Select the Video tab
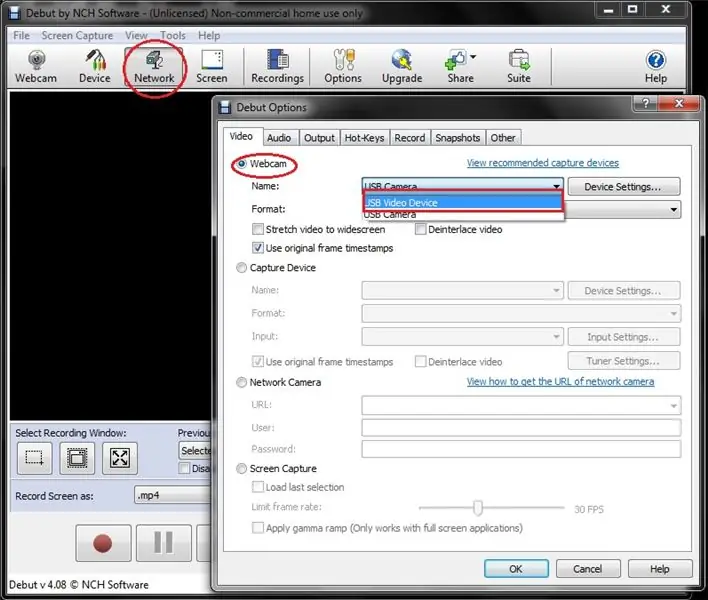This screenshot has width=708, height=600. click(x=241, y=136)
